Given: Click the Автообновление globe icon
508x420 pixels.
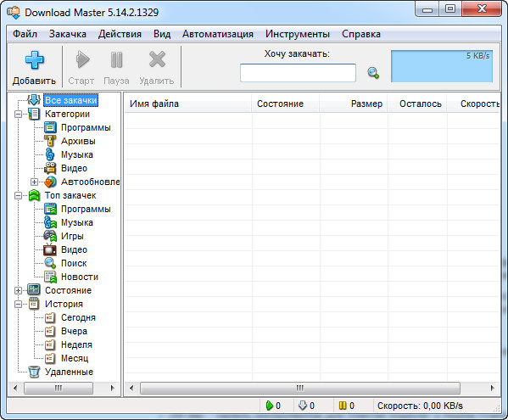Looking at the screenshot, I should (50, 182).
